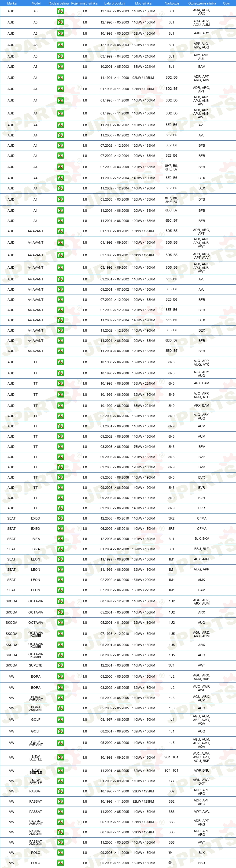
Task: Select the 3R5 body code cell
Action: click(x=171, y=528)
